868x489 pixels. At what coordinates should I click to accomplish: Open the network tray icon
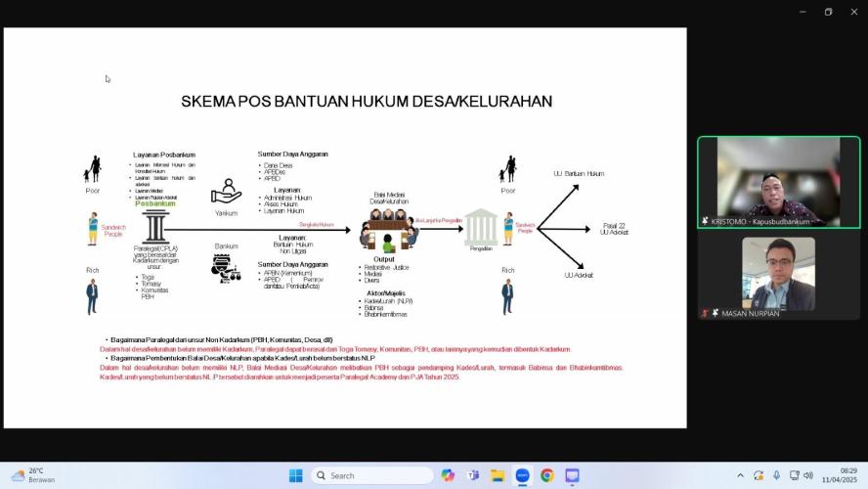tap(794, 475)
